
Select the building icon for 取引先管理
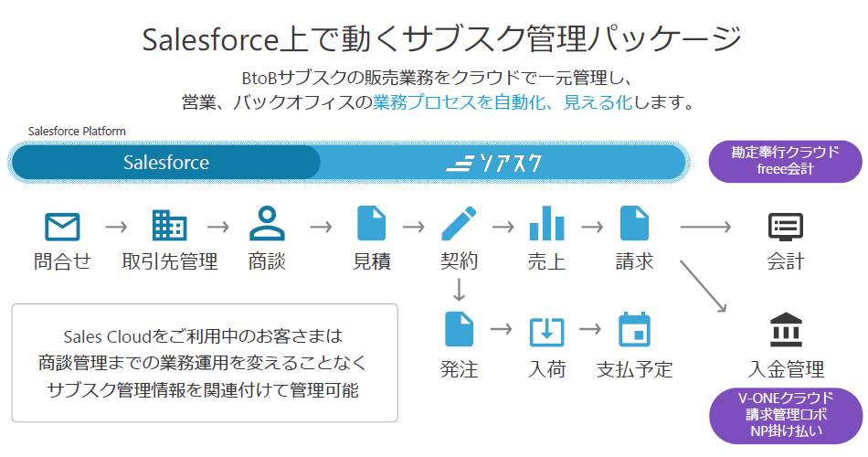coord(169,225)
